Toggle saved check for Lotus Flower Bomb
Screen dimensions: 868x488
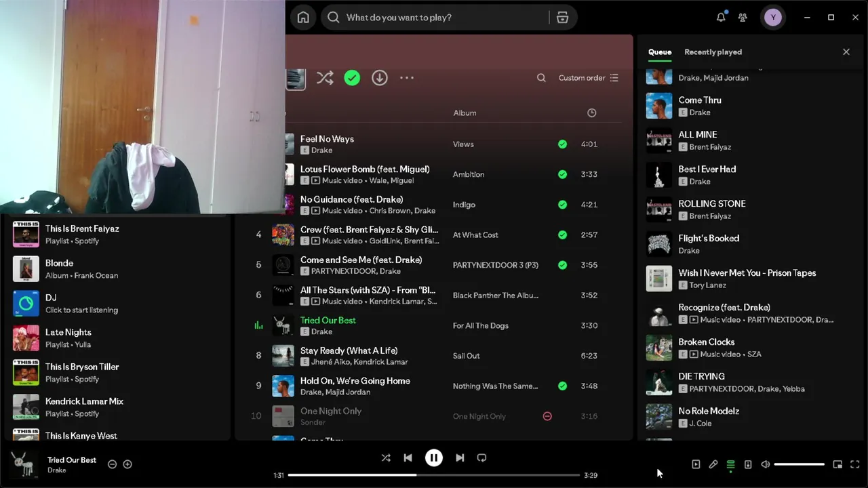coord(562,174)
